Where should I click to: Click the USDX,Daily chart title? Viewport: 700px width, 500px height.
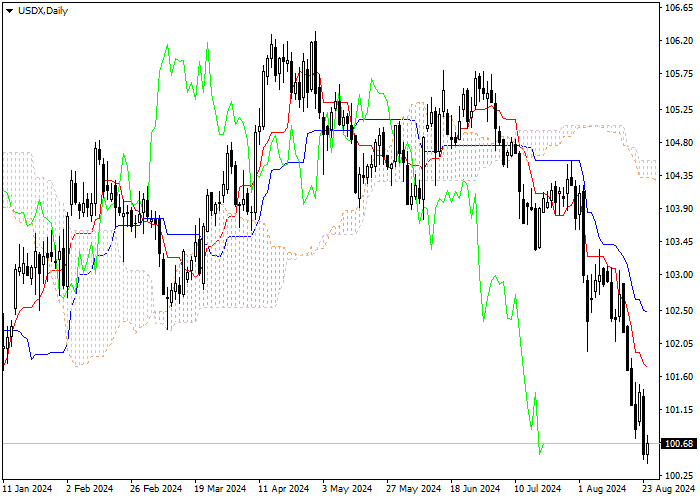pos(43,11)
